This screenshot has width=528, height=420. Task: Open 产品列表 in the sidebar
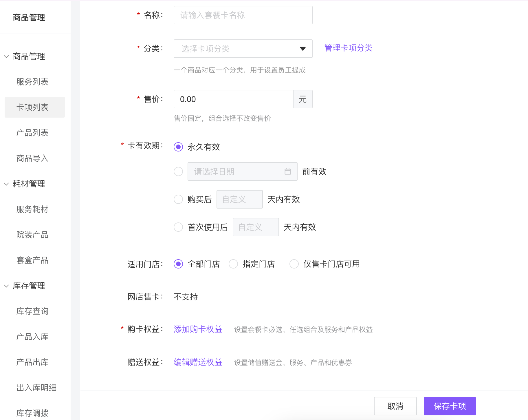pyautogui.click(x=32, y=133)
